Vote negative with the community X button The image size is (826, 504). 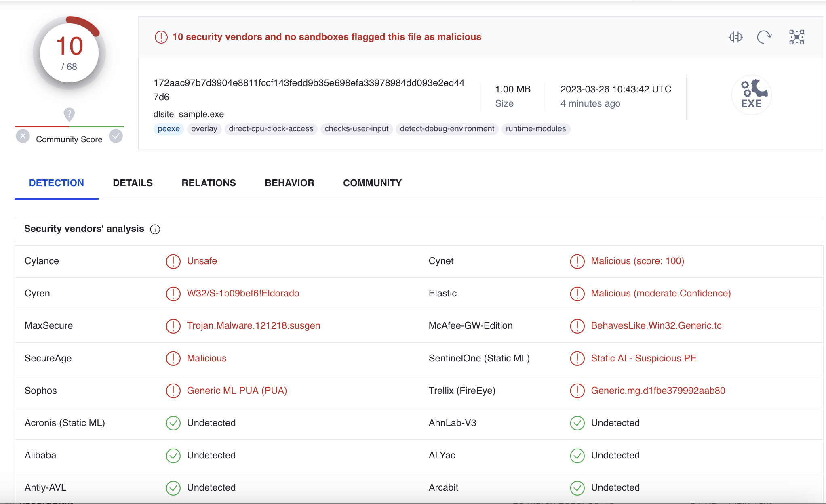click(23, 136)
